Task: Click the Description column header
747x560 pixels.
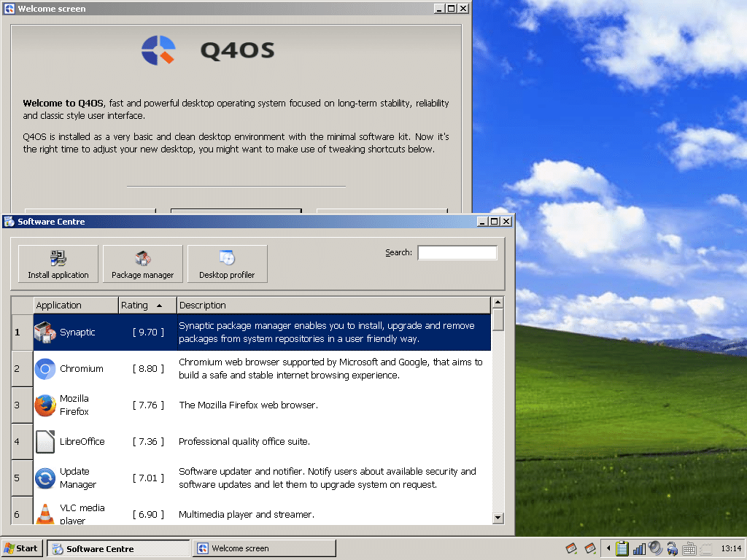Action: pyautogui.click(x=333, y=306)
